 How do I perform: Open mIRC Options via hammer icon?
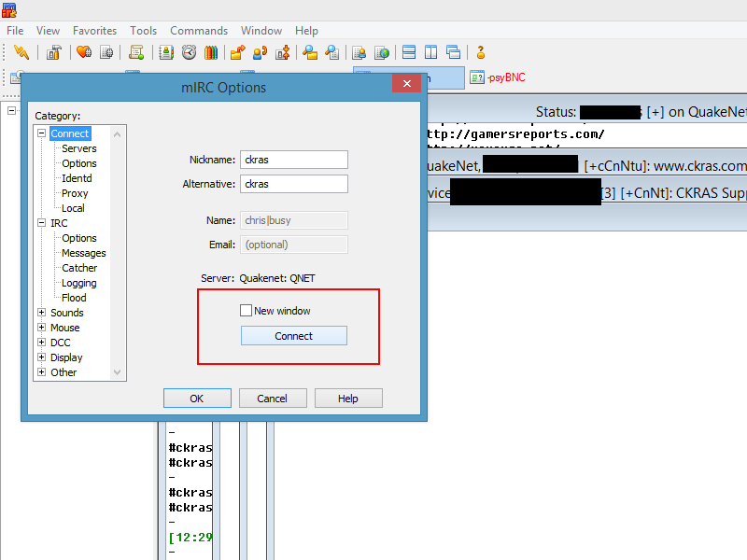(54, 52)
